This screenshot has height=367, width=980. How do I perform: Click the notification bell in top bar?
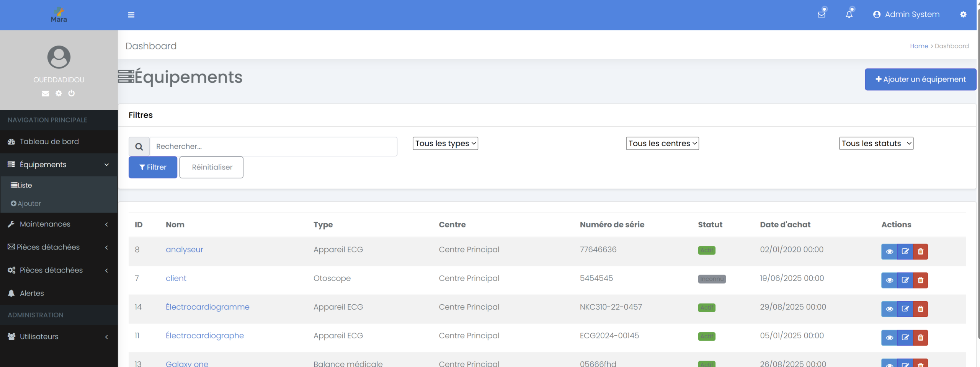(849, 15)
